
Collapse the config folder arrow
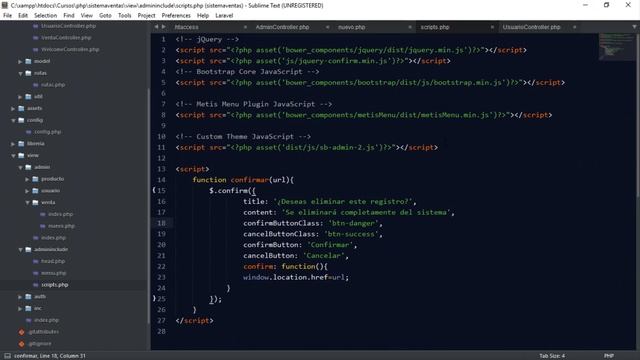tap(13, 120)
